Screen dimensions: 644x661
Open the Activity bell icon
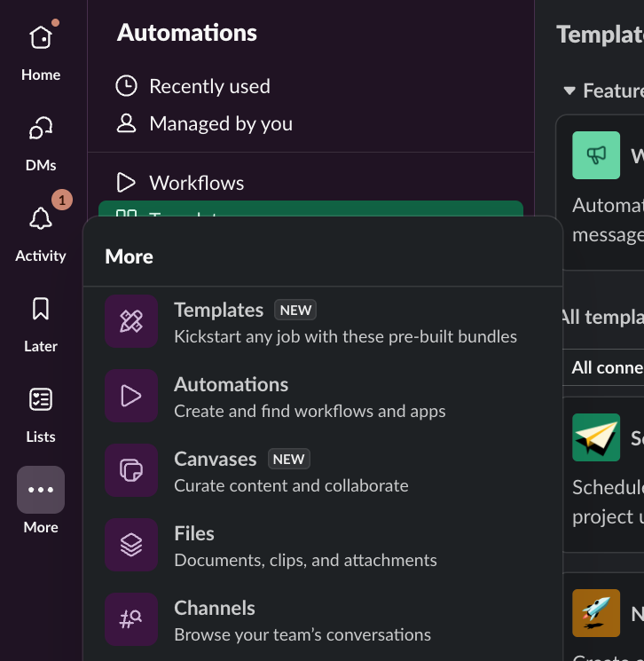41,218
